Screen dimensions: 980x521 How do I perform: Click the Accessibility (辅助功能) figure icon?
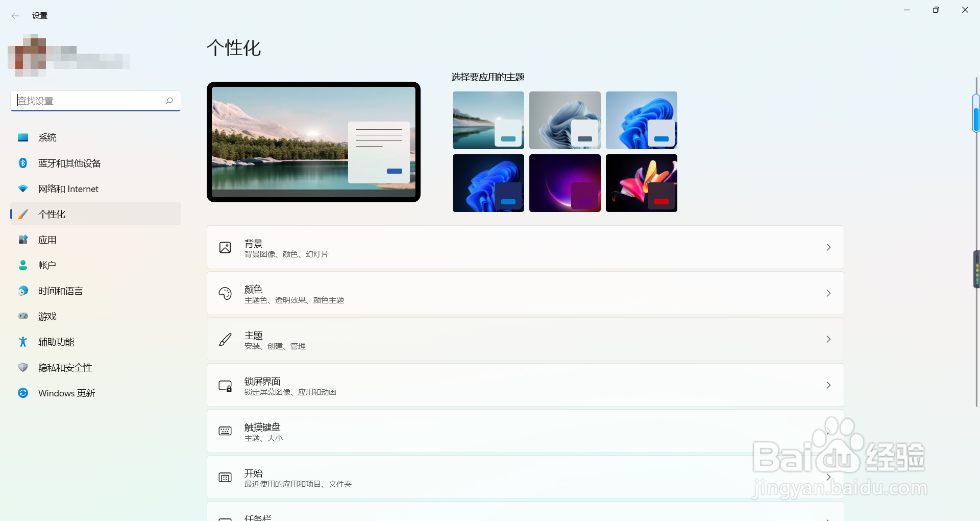point(23,342)
